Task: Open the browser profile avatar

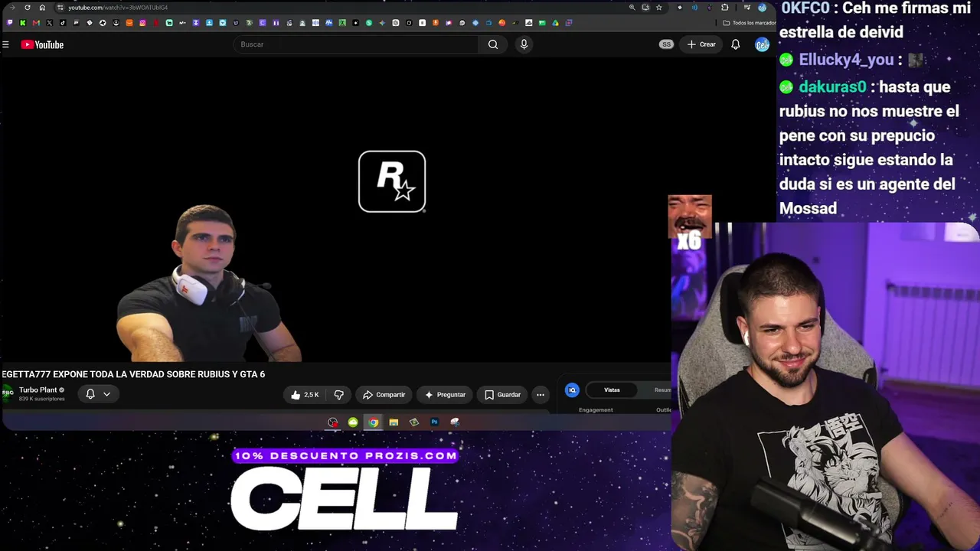Action: click(762, 8)
